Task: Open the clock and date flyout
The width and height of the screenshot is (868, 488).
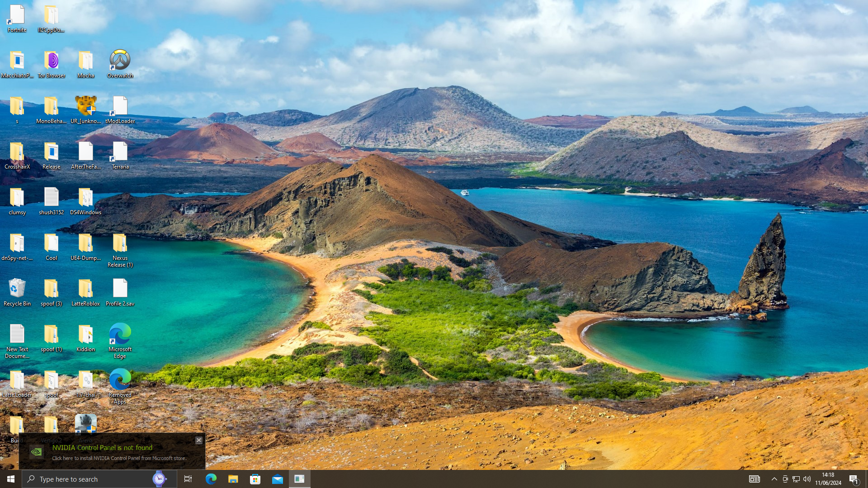Action: 828,479
